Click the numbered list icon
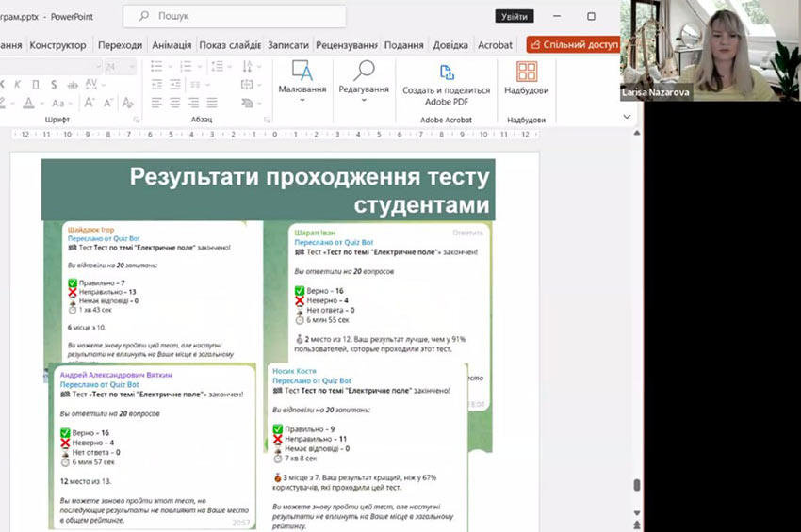Image resolution: width=801 pixels, height=532 pixels. (188, 67)
